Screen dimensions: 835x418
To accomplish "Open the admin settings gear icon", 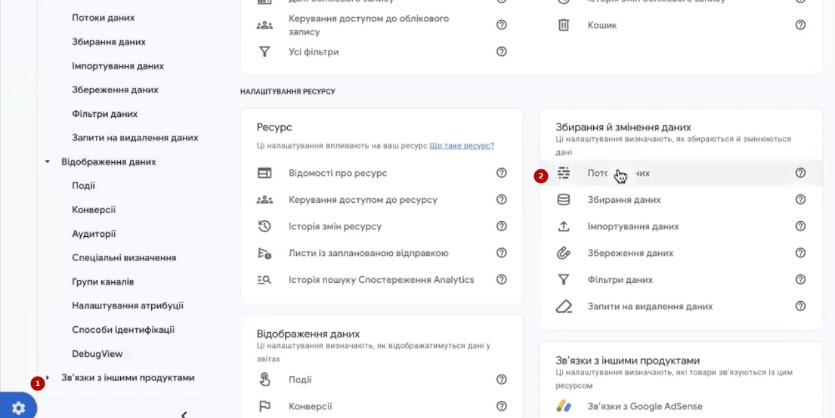I will (x=17, y=408).
